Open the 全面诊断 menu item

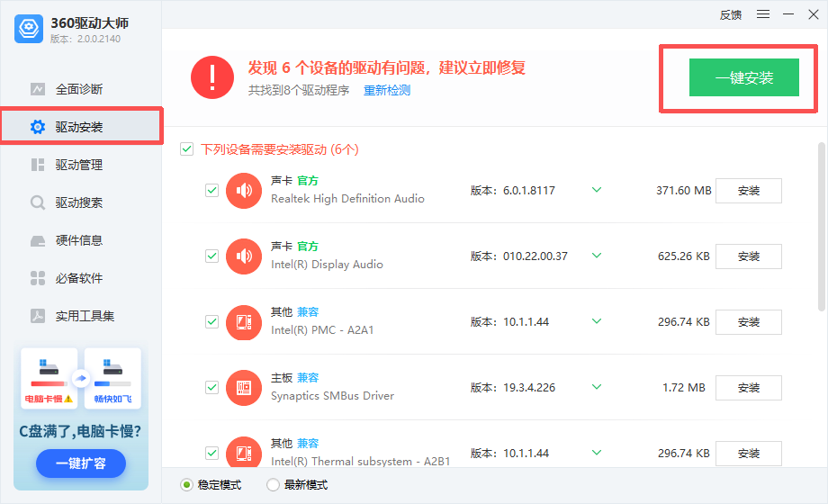[81, 89]
